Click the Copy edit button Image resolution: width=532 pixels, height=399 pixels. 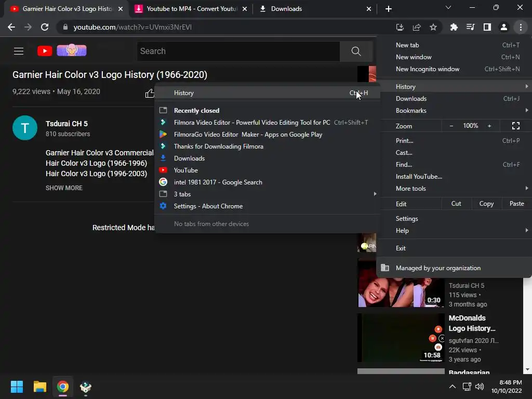click(x=486, y=204)
